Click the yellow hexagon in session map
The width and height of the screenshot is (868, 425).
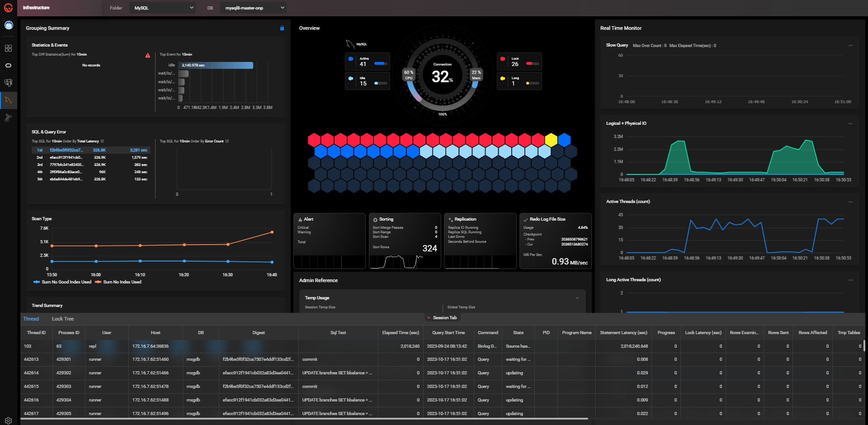[x=551, y=140]
